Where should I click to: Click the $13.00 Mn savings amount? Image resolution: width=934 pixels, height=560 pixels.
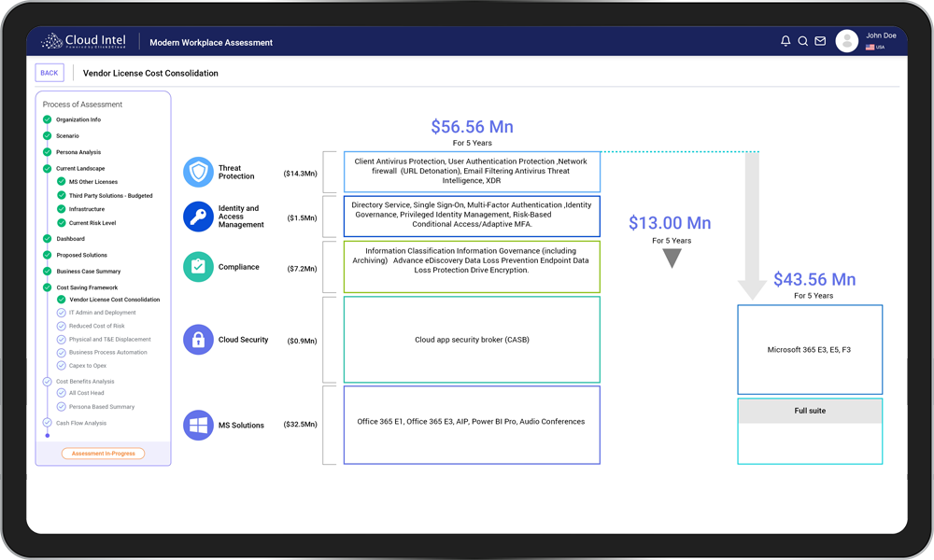click(670, 223)
